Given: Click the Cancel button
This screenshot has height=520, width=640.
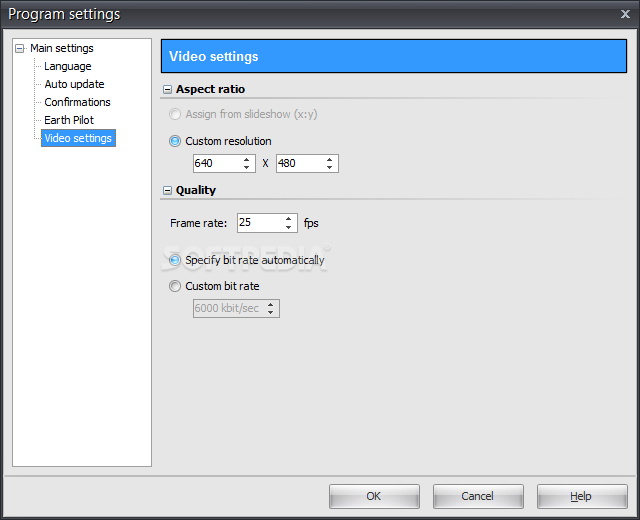Looking at the screenshot, I should 478,496.
